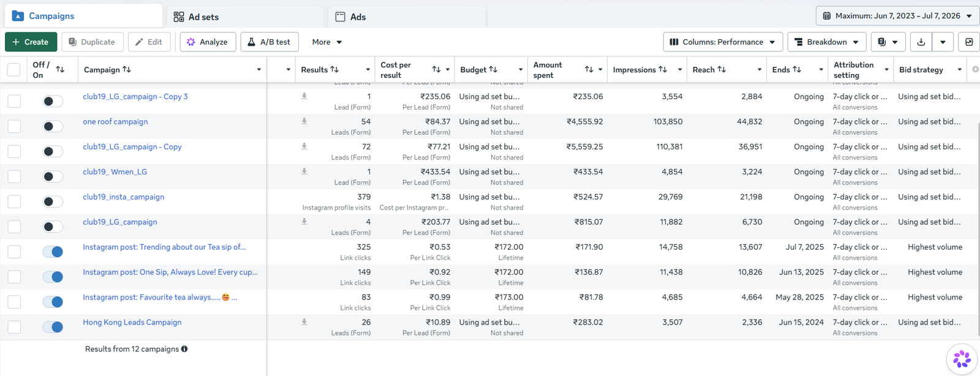Image resolution: width=980 pixels, height=376 pixels.
Task: Click Edit button
Action: [x=149, y=42]
